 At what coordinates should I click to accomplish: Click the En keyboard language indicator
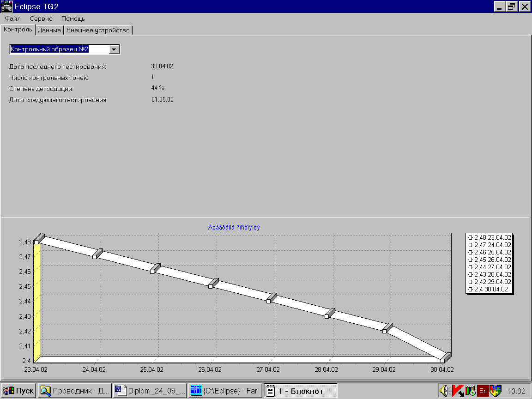click(483, 391)
